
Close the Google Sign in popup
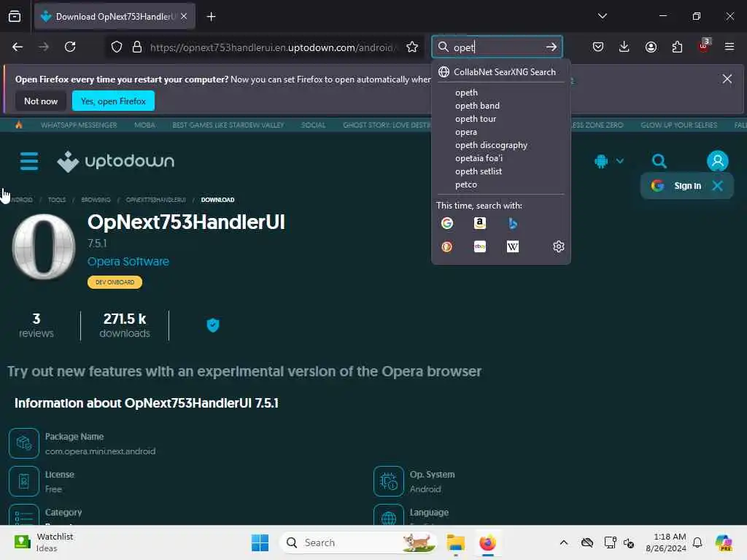(x=718, y=186)
